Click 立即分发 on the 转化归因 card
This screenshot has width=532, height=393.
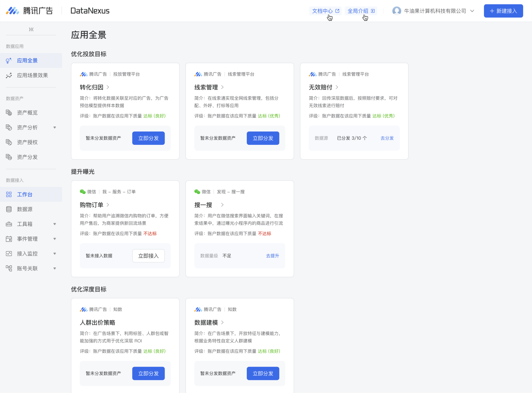point(149,138)
